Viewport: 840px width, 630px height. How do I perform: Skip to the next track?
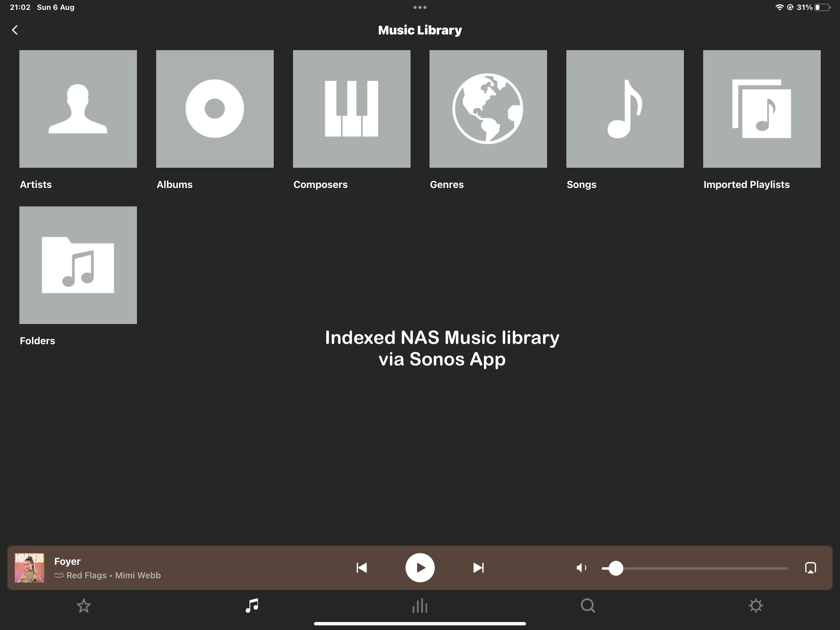point(478,568)
